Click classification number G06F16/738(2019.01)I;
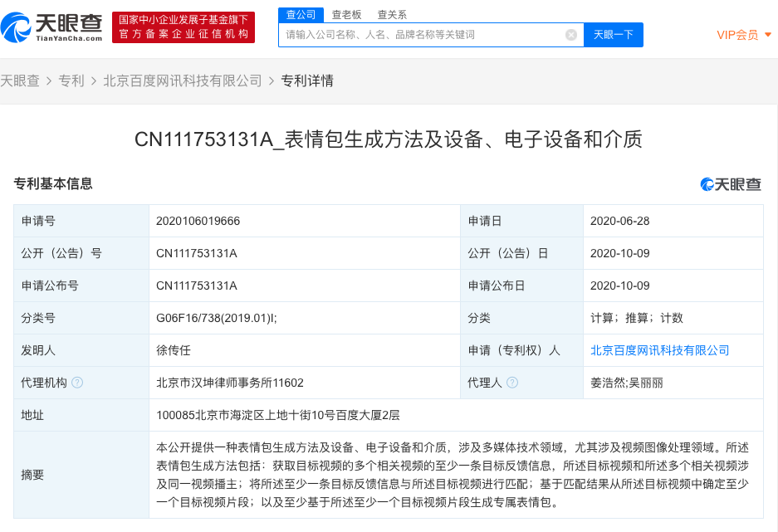Viewport: 778px width, 532px height. tap(217, 318)
